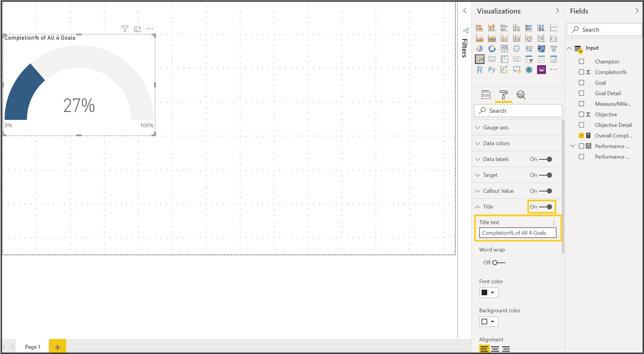Switch to the Format paint-roller tab

click(x=503, y=95)
